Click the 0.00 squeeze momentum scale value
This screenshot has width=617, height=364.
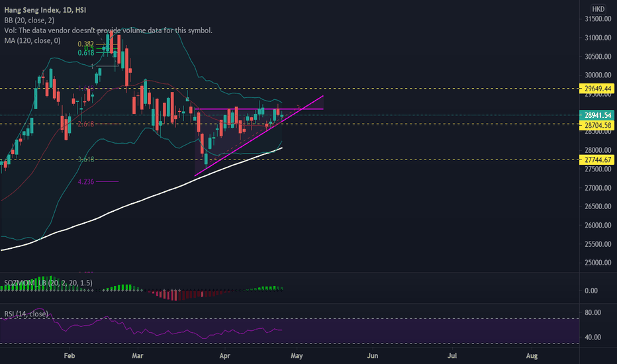(591, 291)
